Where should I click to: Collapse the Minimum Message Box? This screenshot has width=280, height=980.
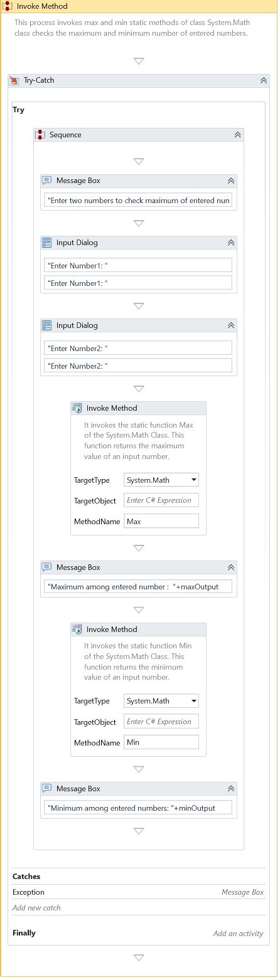[231, 789]
